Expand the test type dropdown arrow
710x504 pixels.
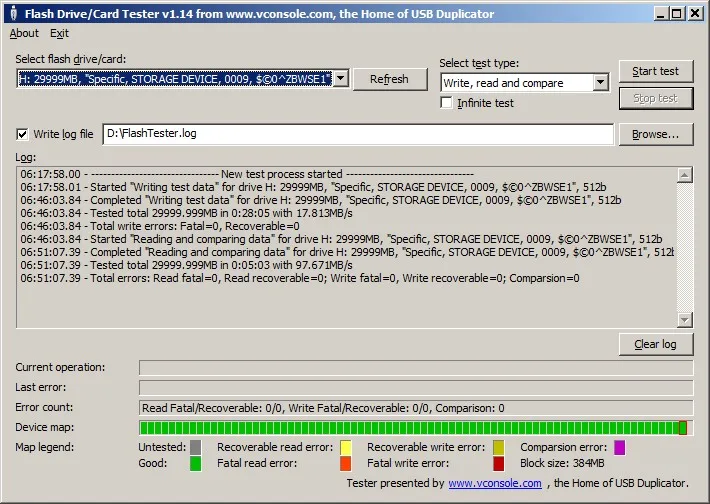(600, 82)
